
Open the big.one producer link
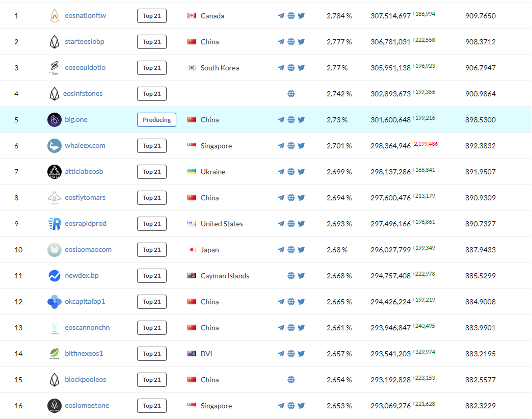pyautogui.click(x=76, y=119)
